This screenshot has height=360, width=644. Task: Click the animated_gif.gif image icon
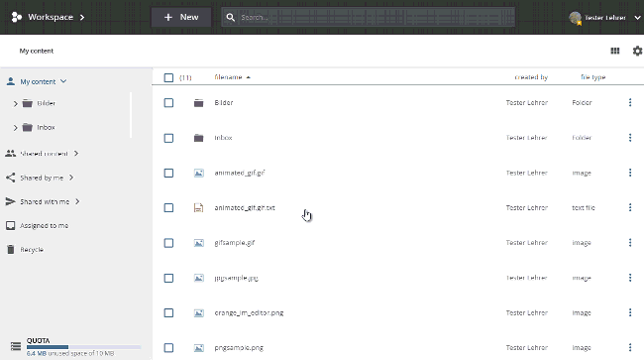click(x=199, y=173)
